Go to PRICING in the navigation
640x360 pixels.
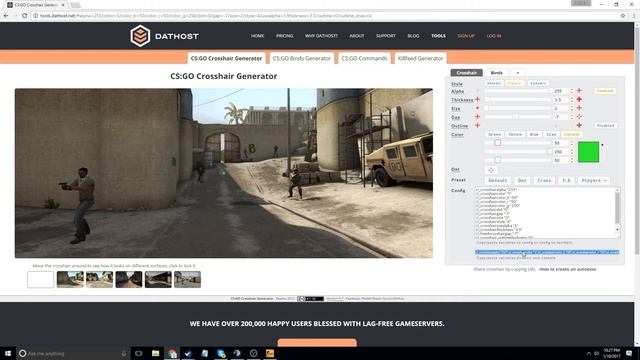pyautogui.click(x=284, y=36)
